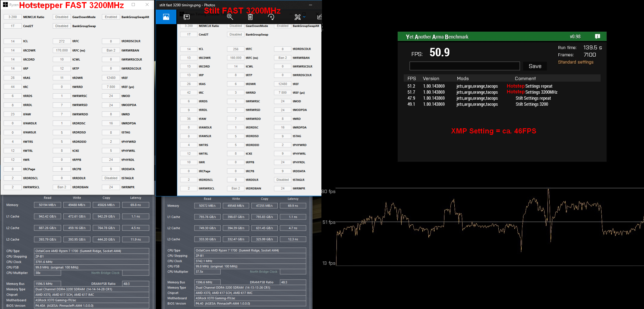The height and width of the screenshot is (309, 644).
Task: Click Hotstepper tSTAGLR Disabled field
Action: point(111,178)
